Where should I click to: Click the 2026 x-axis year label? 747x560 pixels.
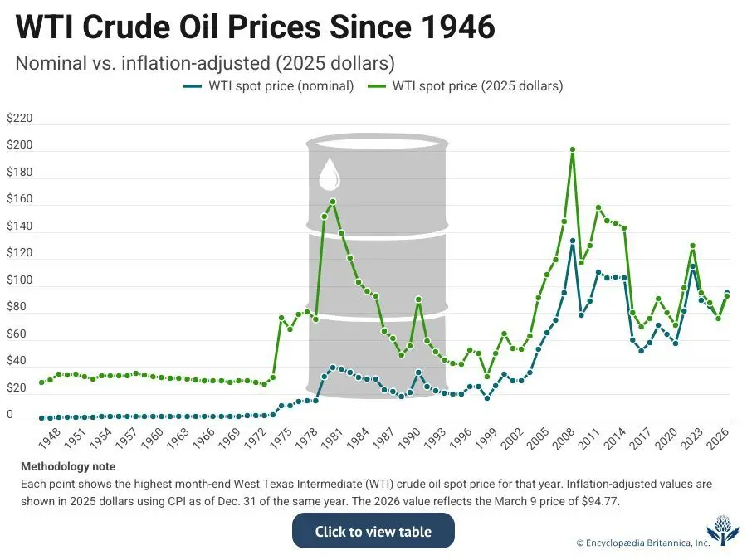718,438
